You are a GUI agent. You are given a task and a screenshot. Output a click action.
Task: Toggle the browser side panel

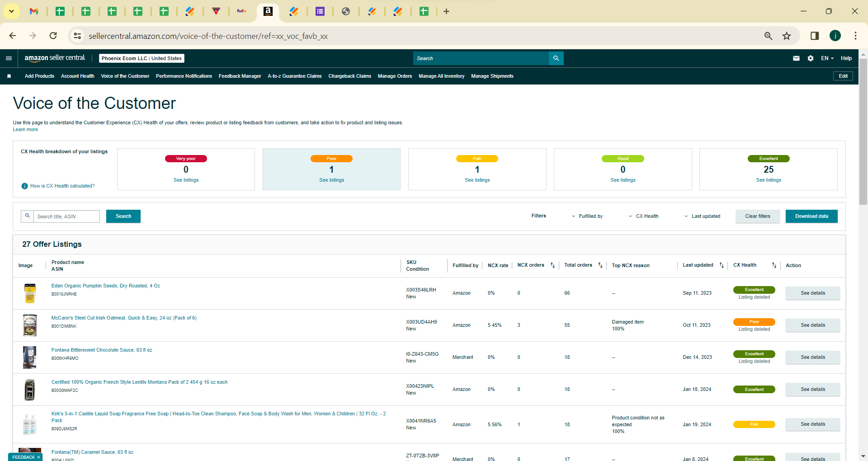click(x=815, y=36)
